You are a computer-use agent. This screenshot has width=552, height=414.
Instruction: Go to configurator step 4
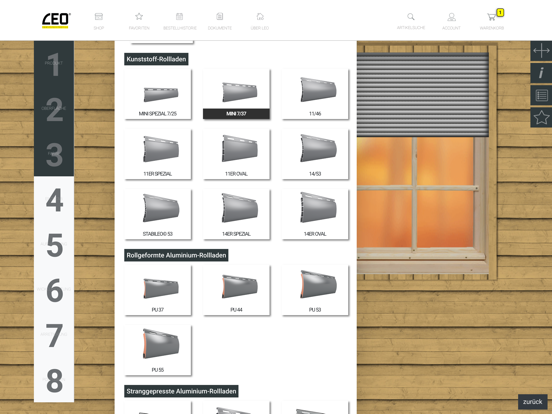click(x=54, y=199)
